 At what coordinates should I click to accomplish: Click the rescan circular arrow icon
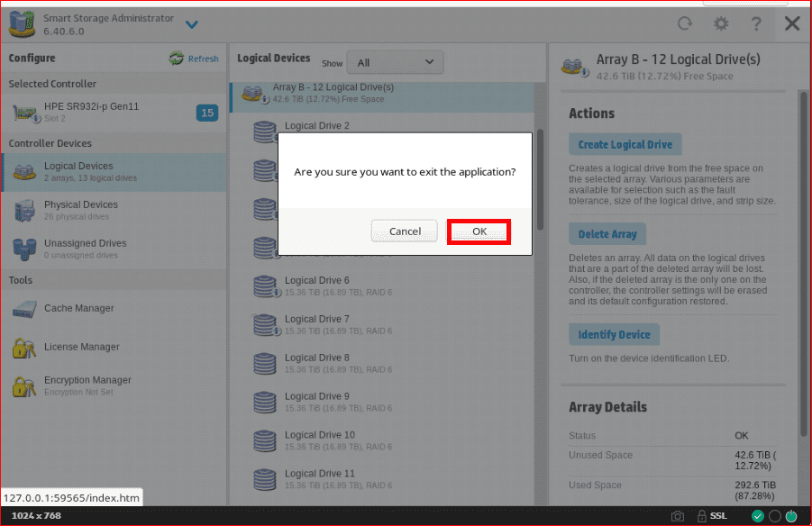point(685,24)
